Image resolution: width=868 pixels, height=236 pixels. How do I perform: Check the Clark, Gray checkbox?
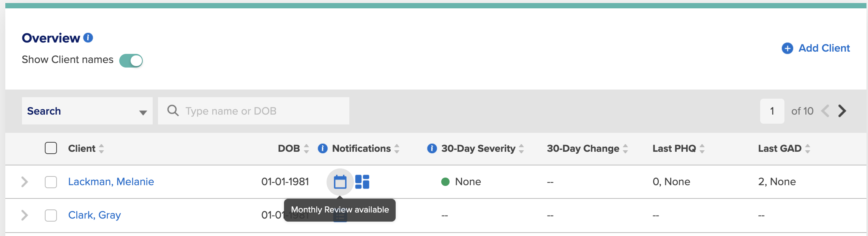click(51, 215)
